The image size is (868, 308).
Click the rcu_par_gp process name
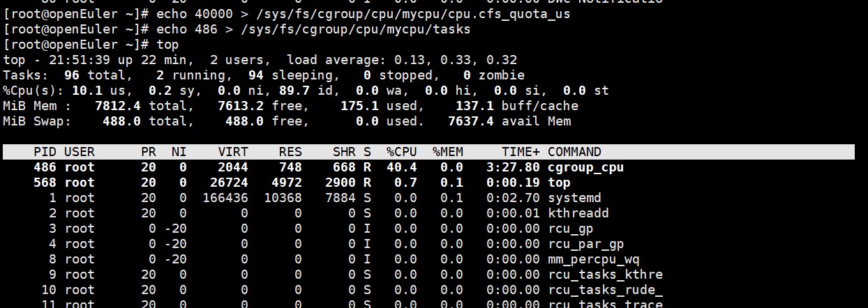point(585,244)
